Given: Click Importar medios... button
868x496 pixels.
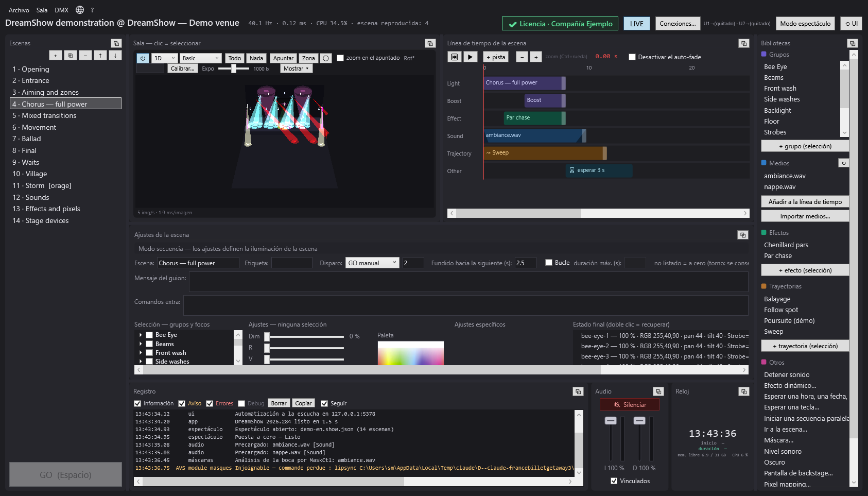Looking at the screenshot, I should [x=805, y=216].
